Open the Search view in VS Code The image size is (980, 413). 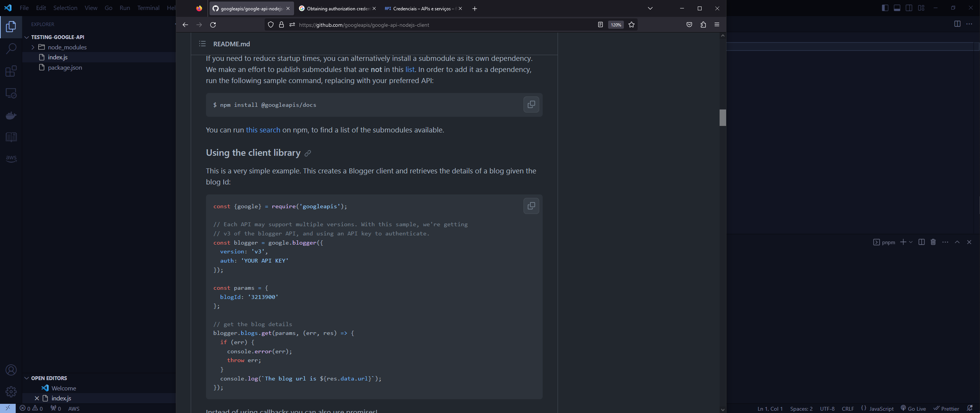click(11, 49)
